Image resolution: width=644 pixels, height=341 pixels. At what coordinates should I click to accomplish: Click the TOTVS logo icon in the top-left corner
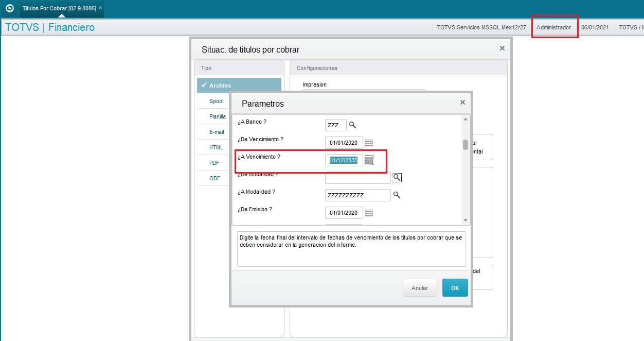pos(9,8)
